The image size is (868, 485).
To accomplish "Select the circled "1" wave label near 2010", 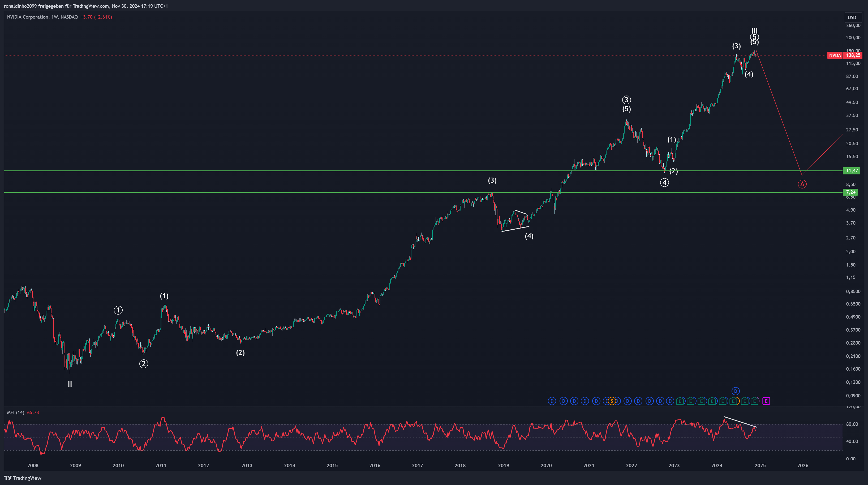I will [x=118, y=310].
